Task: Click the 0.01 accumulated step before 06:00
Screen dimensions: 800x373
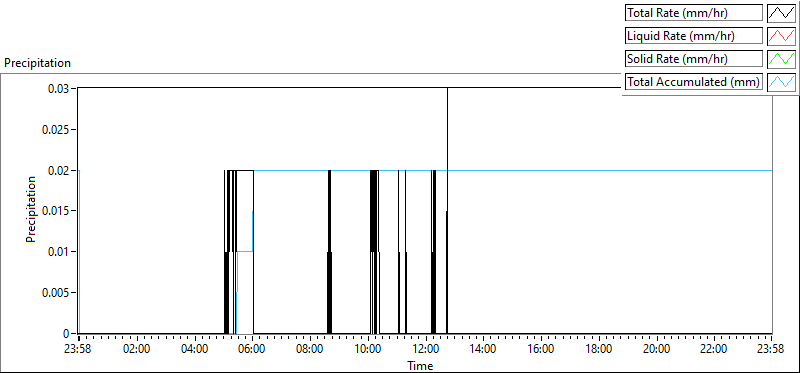Action: (x=245, y=252)
